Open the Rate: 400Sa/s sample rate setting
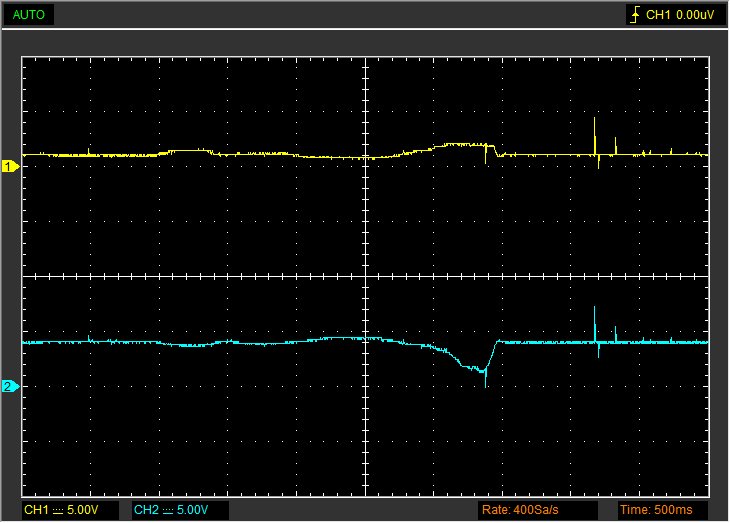This screenshot has width=730, height=523. (521, 511)
